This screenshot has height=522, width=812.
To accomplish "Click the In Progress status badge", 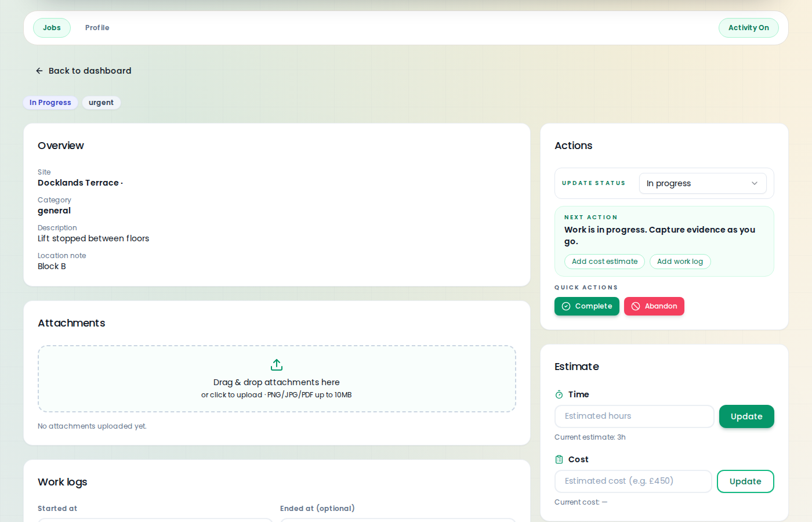I will (x=50, y=103).
